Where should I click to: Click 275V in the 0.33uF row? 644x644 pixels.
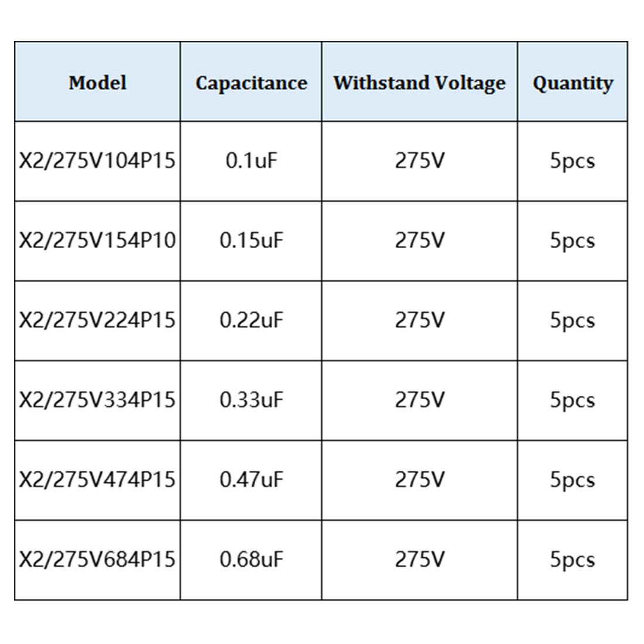pyautogui.click(x=419, y=400)
